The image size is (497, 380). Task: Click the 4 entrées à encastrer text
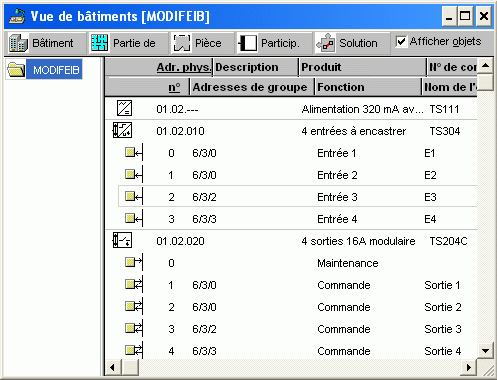click(354, 131)
